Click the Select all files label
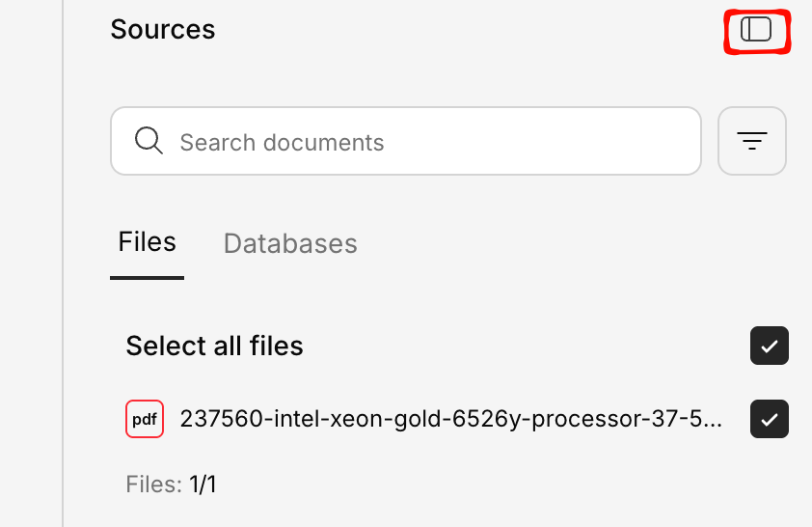 point(214,346)
